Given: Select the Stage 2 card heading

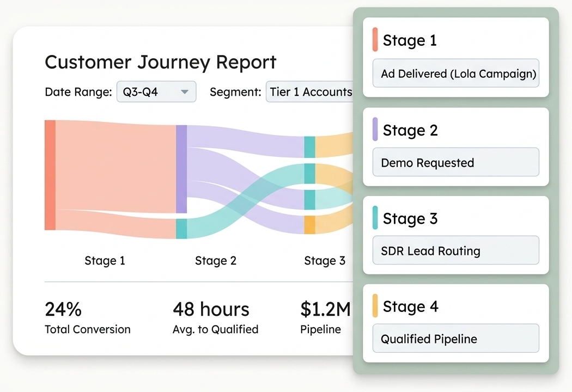Looking at the screenshot, I should tap(410, 130).
